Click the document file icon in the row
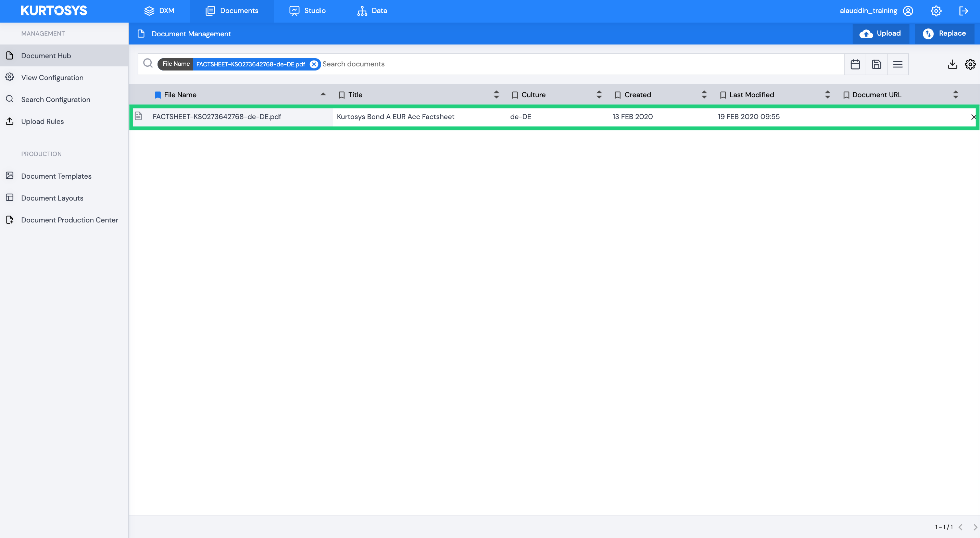980x538 pixels. pyautogui.click(x=138, y=116)
